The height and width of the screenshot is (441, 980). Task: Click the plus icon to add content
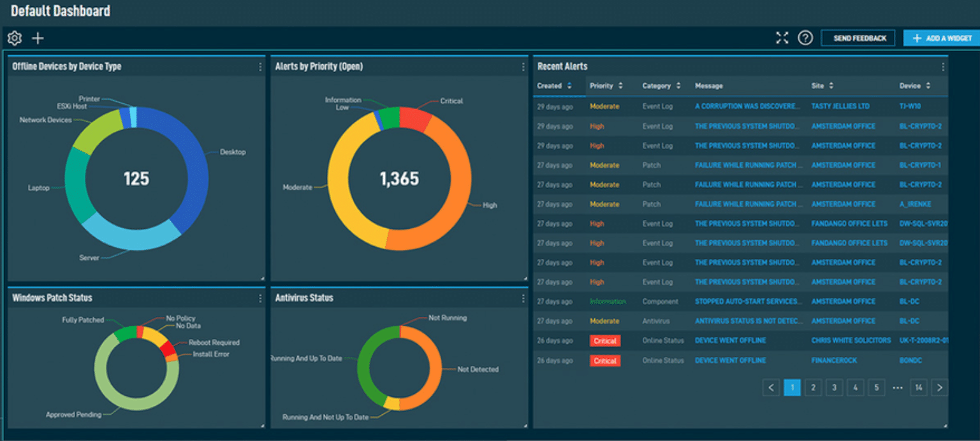[37, 38]
